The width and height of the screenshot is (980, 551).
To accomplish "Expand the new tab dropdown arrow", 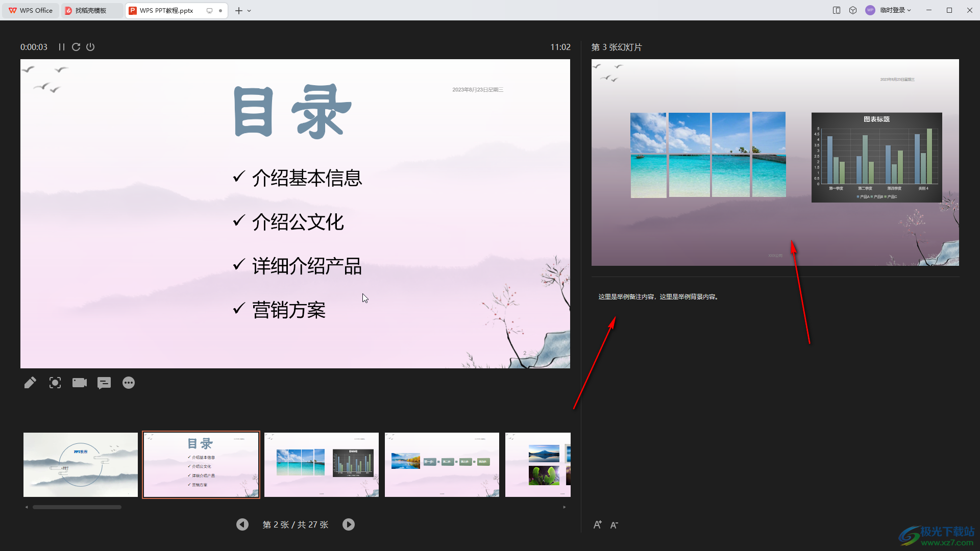I will click(x=249, y=11).
